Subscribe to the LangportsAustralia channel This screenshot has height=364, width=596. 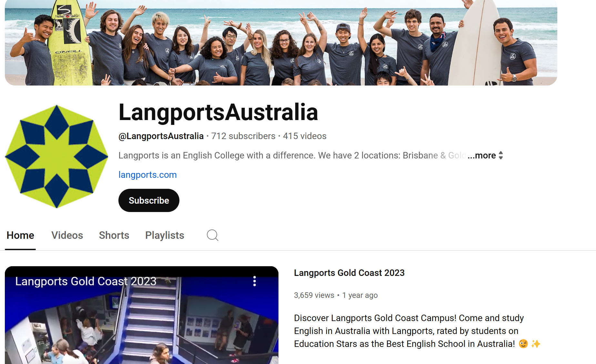pyautogui.click(x=149, y=200)
